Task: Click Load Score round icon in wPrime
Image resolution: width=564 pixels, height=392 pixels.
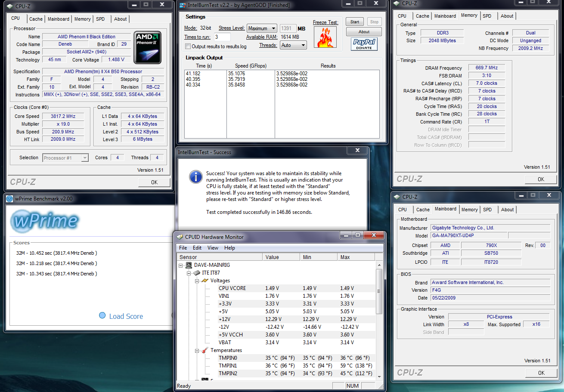Action: pos(102,315)
